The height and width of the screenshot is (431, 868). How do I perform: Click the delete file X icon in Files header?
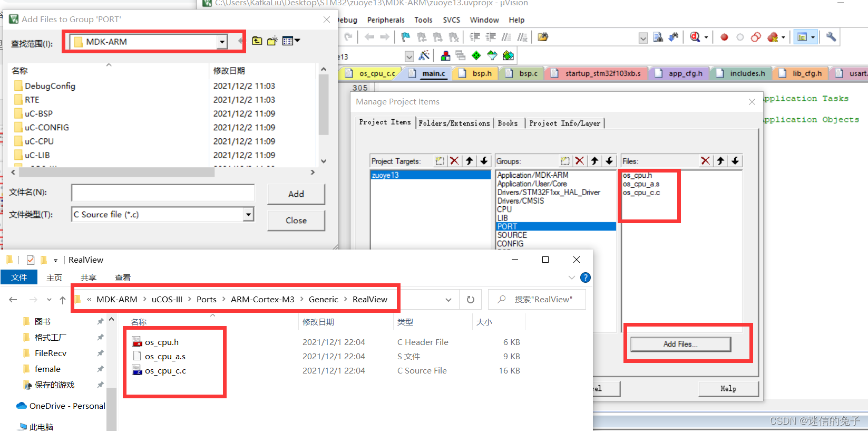(x=705, y=161)
